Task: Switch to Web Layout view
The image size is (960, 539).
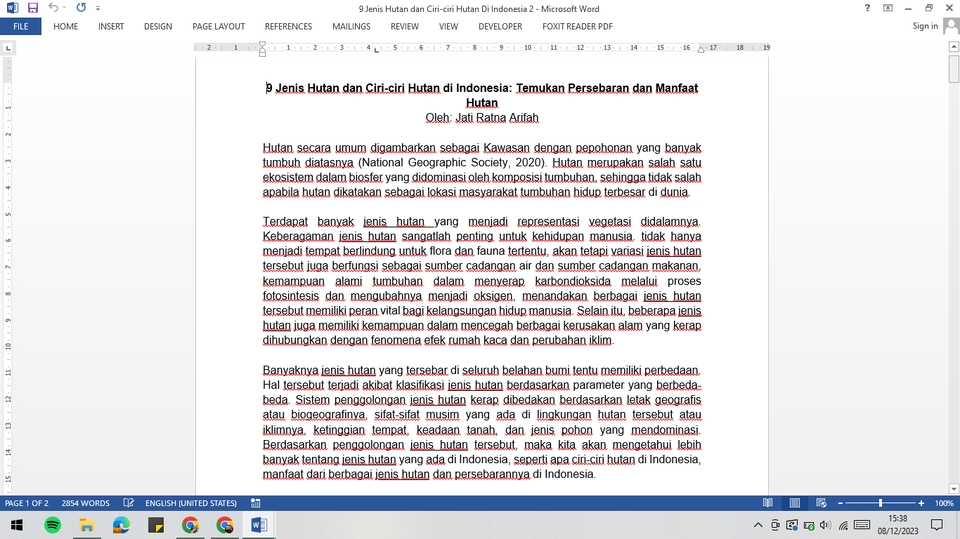Action: click(822, 503)
